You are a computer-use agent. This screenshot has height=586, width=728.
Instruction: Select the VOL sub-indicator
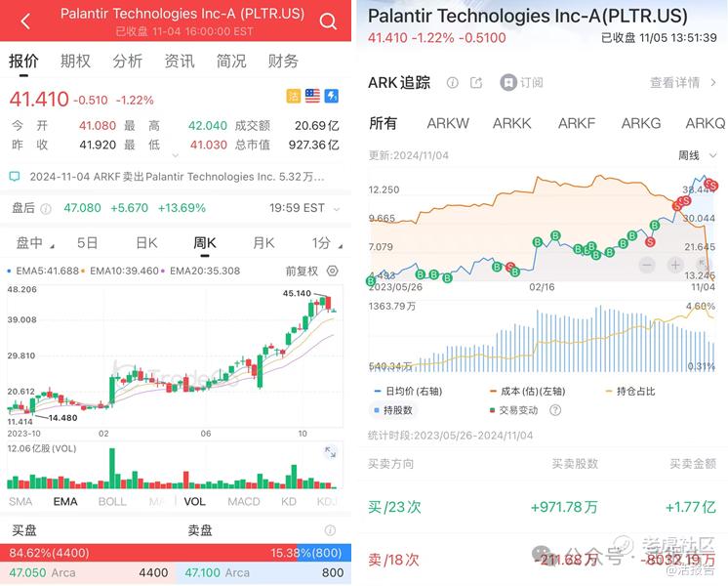(194, 501)
